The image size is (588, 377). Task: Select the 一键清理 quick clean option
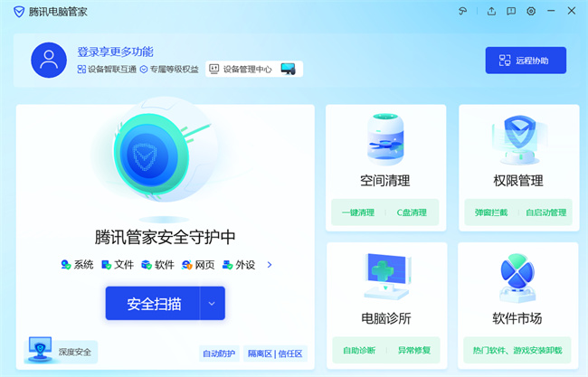pos(359,212)
